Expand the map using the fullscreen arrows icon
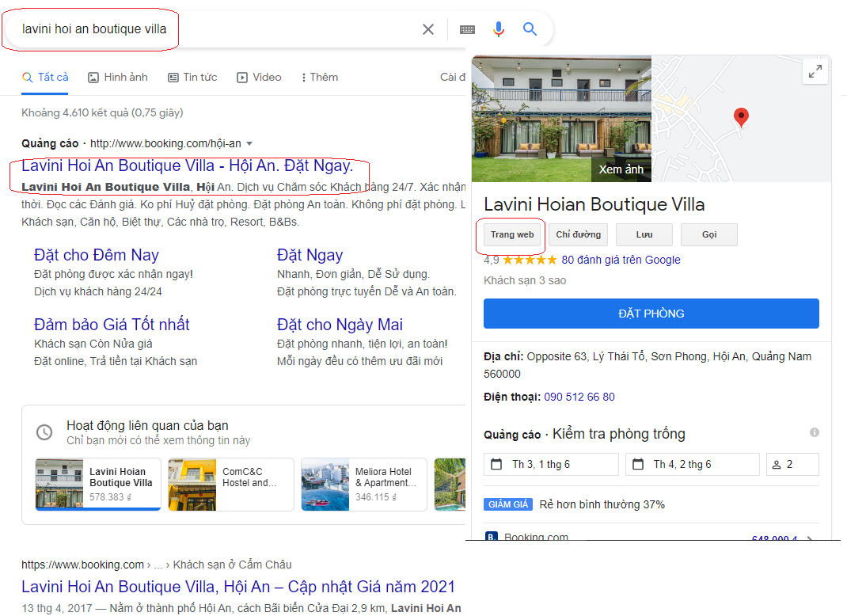 815,70
